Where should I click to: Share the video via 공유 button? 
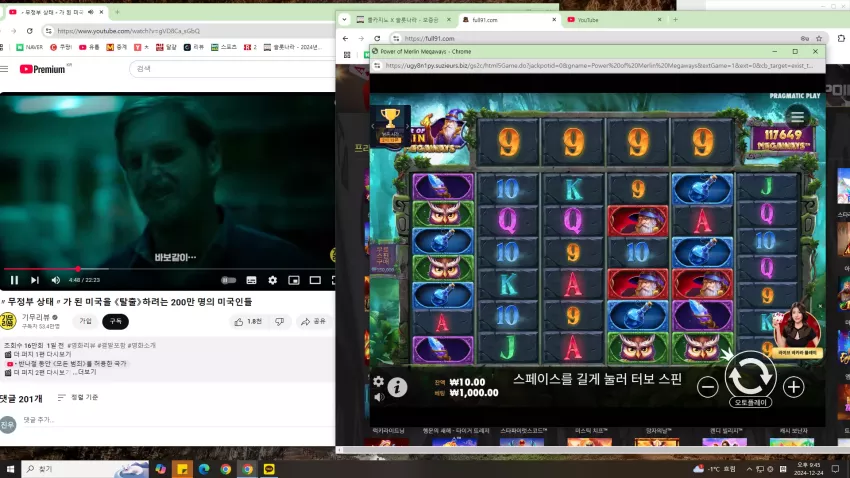click(313, 321)
